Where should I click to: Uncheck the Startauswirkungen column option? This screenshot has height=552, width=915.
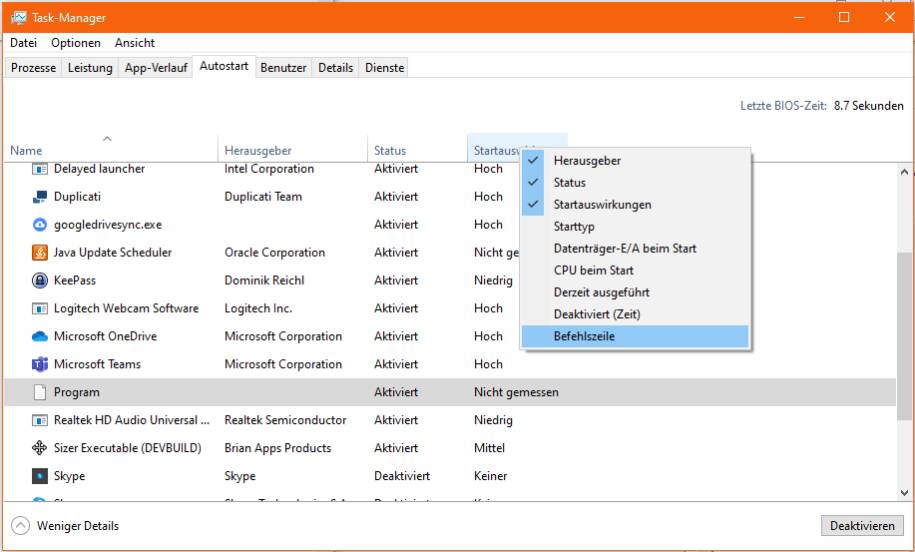tap(635, 205)
